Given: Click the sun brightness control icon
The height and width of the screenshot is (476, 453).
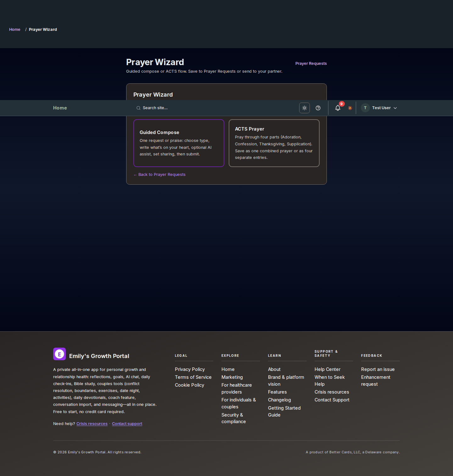Looking at the screenshot, I should tap(304, 108).
